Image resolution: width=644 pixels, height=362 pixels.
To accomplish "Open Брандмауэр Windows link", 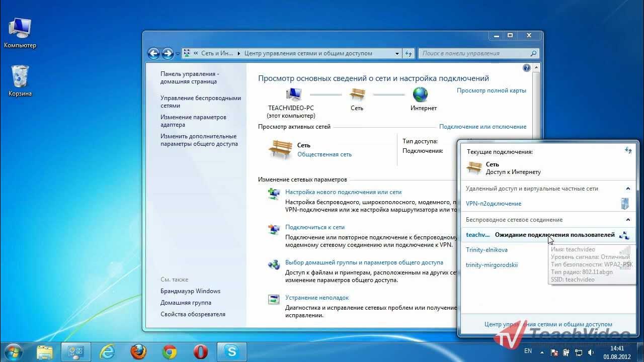I will [x=190, y=291].
